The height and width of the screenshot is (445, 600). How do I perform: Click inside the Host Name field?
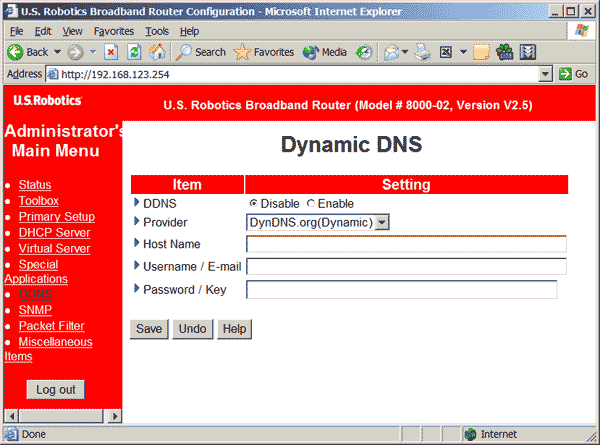click(x=406, y=244)
